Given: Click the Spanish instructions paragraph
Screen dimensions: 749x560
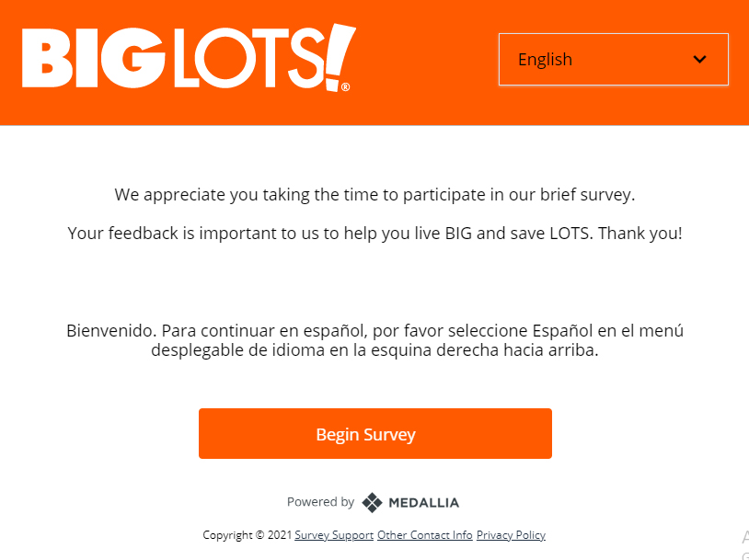Looking at the screenshot, I should pyautogui.click(x=374, y=340).
